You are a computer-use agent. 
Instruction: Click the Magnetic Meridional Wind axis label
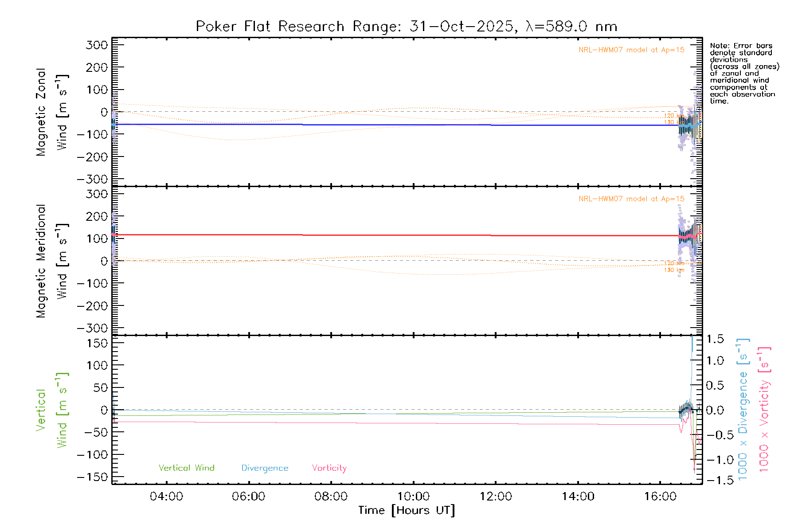[x=52, y=261]
